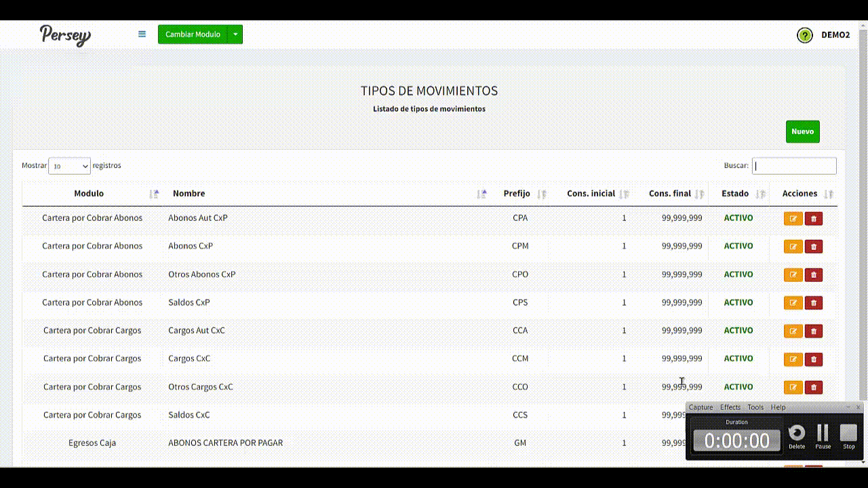Sort table by Prefijo column
This screenshot has width=868, height=488.
517,194
